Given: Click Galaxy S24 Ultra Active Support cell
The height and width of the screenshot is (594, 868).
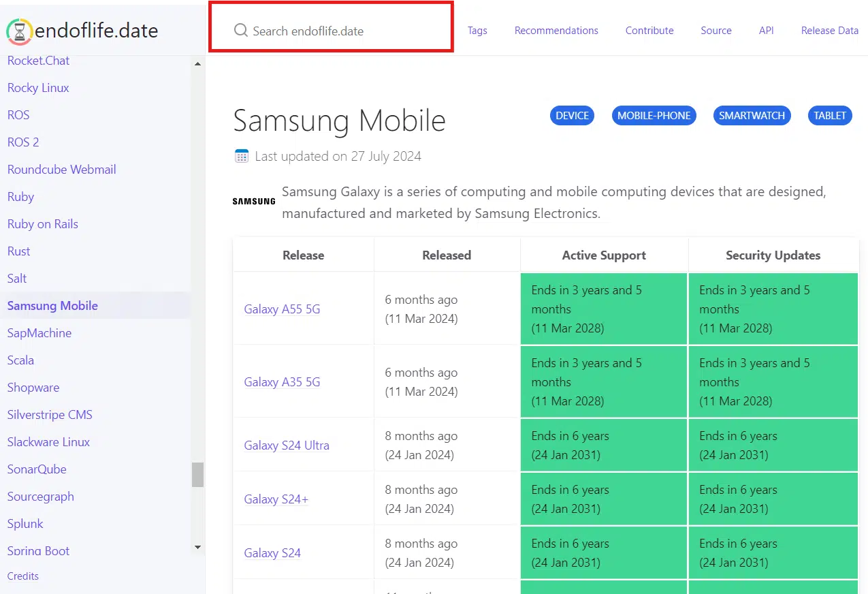Looking at the screenshot, I should click(604, 445).
